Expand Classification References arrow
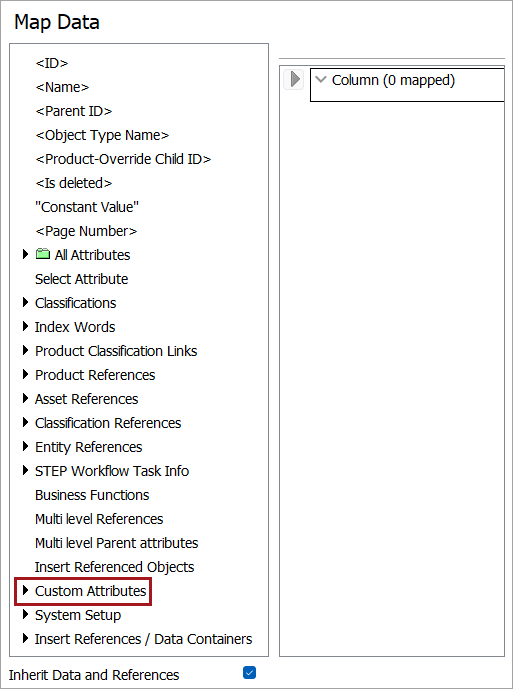Image resolution: width=513 pixels, height=689 pixels. (25, 422)
